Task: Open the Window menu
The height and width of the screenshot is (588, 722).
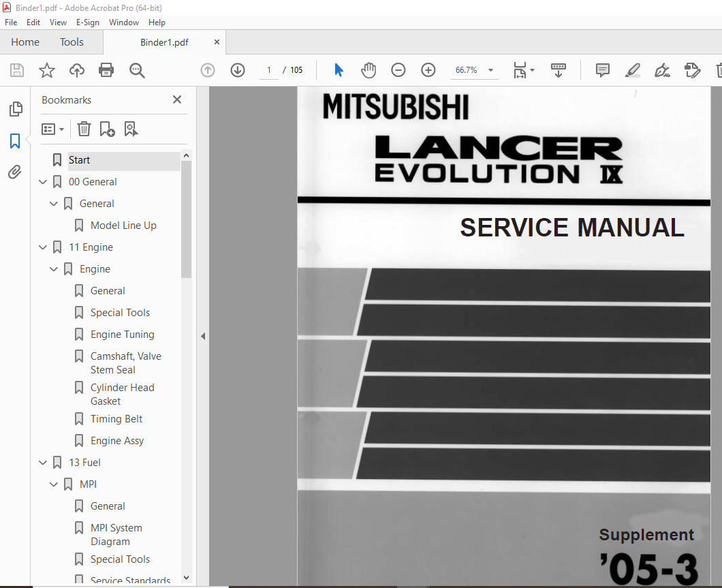Action: [124, 22]
